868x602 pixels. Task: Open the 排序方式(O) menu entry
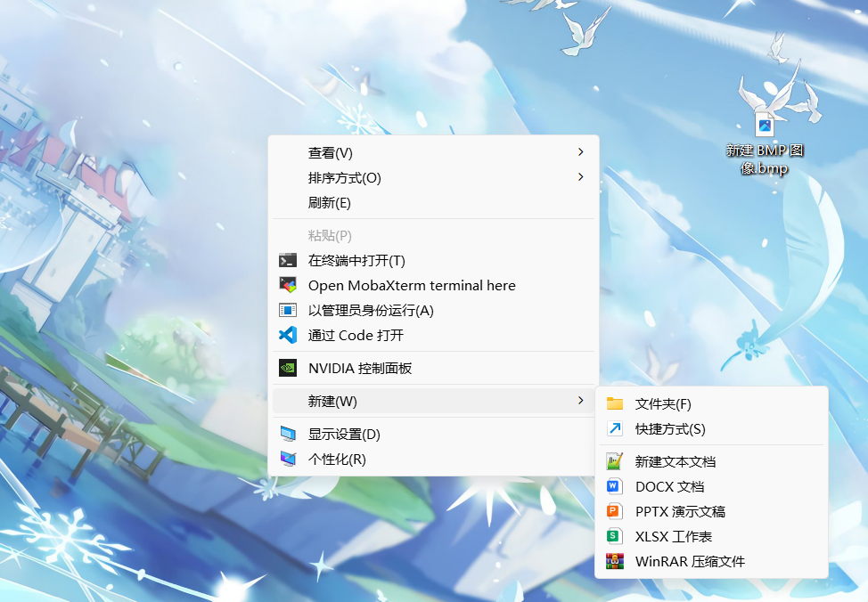tap(433, 177)
